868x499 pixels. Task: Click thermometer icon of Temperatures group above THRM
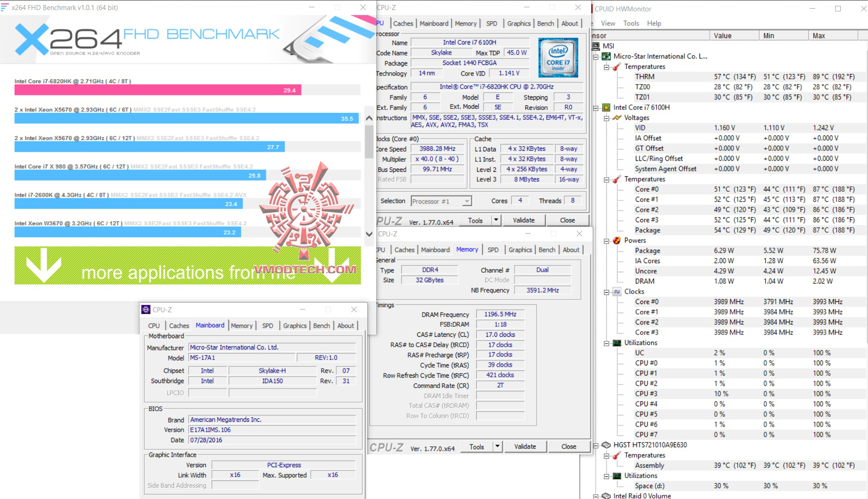pos(617,67)
